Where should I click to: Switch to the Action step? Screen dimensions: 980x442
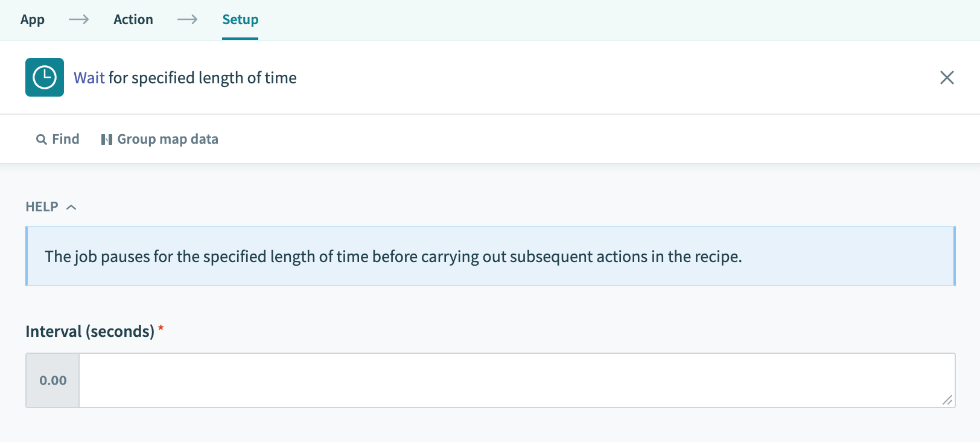tap(133, 19)
